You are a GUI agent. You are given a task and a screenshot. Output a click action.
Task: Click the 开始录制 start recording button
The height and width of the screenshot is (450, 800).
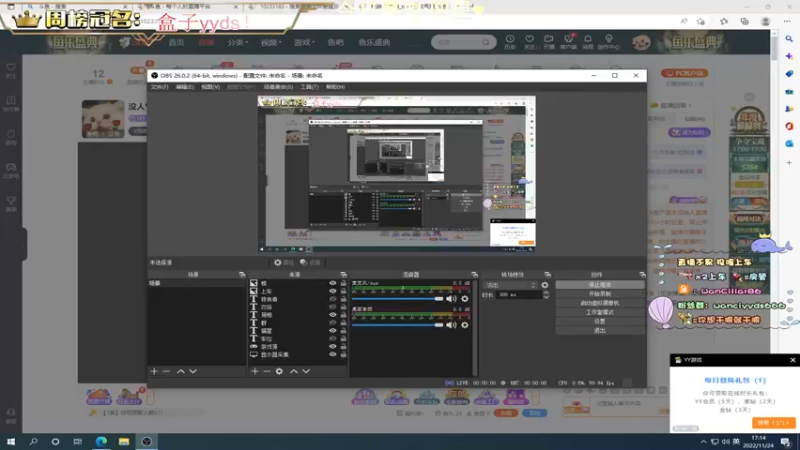599,294
